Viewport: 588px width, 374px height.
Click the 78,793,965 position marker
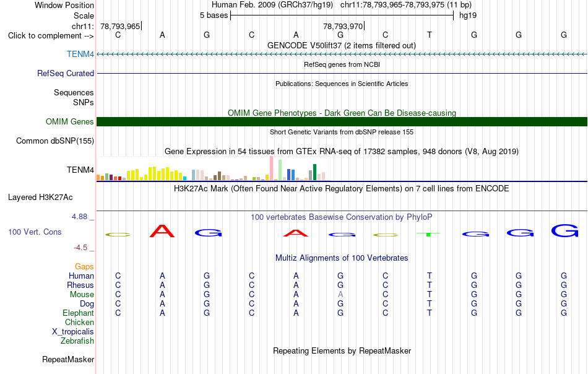click(120, 26)
